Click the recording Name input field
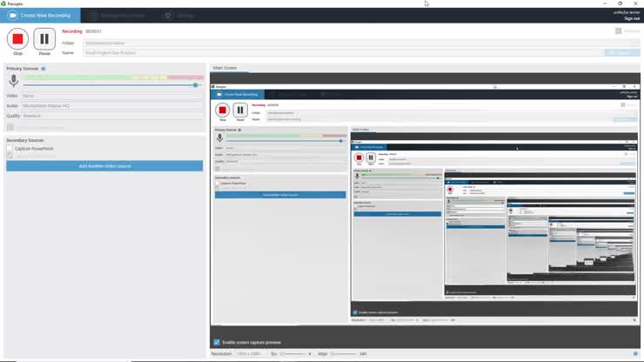The width and height of the screenshot is (644, 362). click(339, 52)
